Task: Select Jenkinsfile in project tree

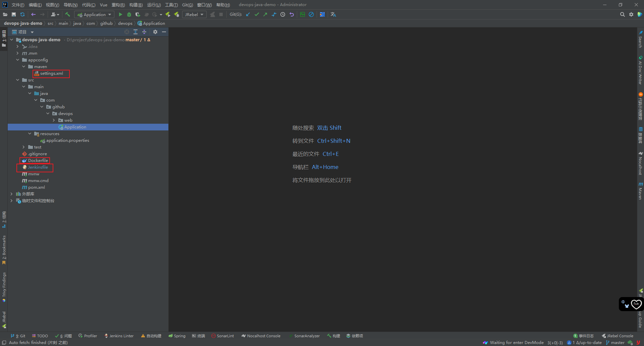Action: click(x=38, y=167)
